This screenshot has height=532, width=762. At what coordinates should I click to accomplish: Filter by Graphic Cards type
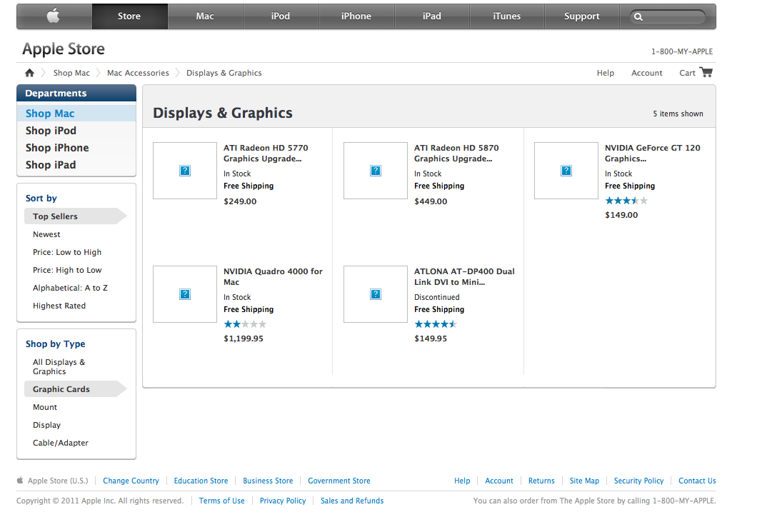coord(75,389)
